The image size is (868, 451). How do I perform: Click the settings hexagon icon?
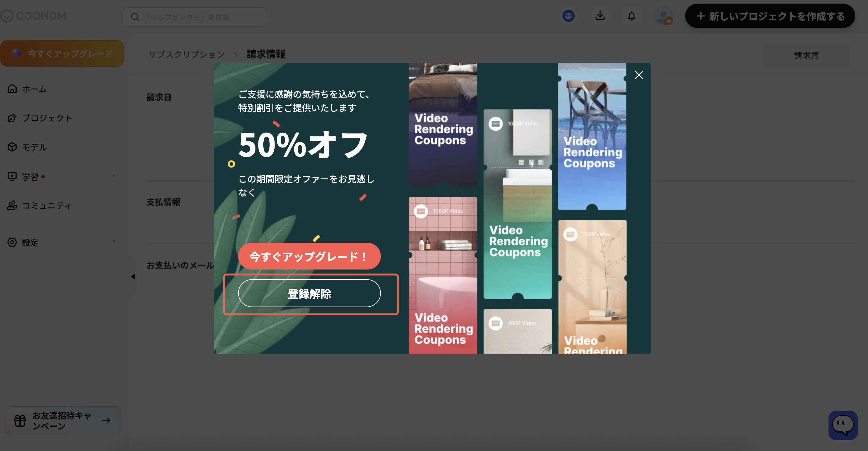[12, 242]
